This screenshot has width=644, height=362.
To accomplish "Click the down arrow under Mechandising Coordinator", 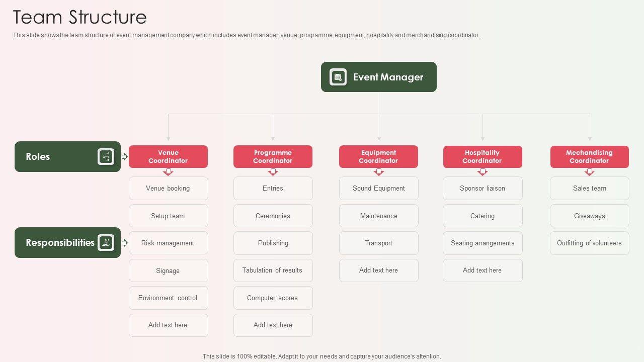I will coord(589,172).
